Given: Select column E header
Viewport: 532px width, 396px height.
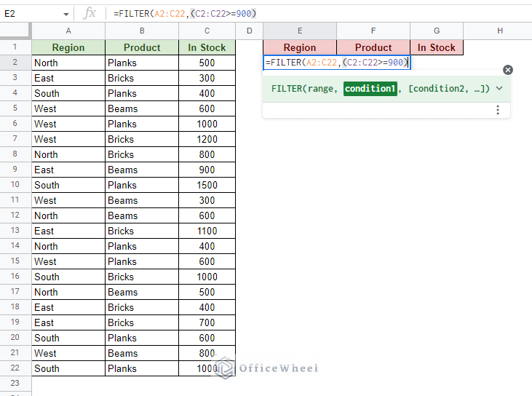Looking at the screenshot, I should click(x=300, y=31).
